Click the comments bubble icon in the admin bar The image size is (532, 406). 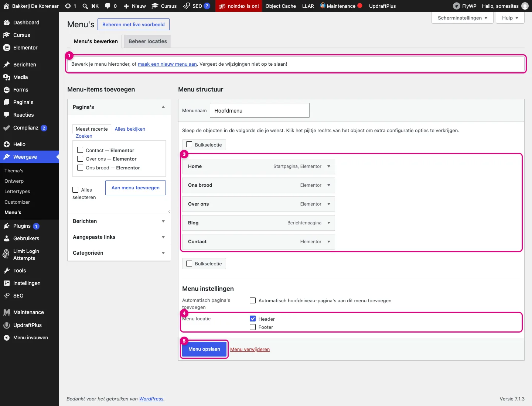(x=108, y=6)
